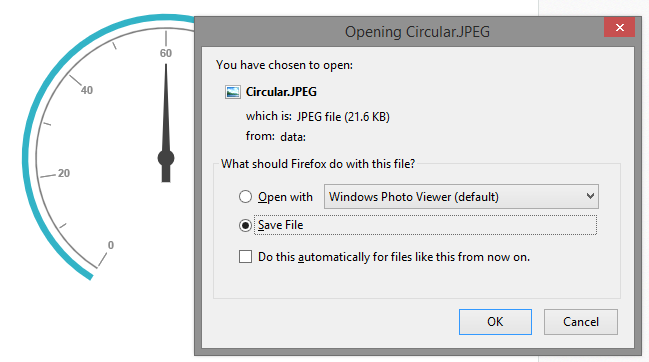Select the Save File radio button

click(245, 225)
